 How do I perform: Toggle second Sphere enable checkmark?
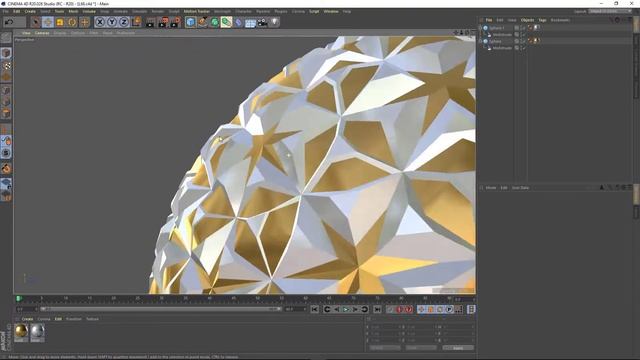click(523, 41)
